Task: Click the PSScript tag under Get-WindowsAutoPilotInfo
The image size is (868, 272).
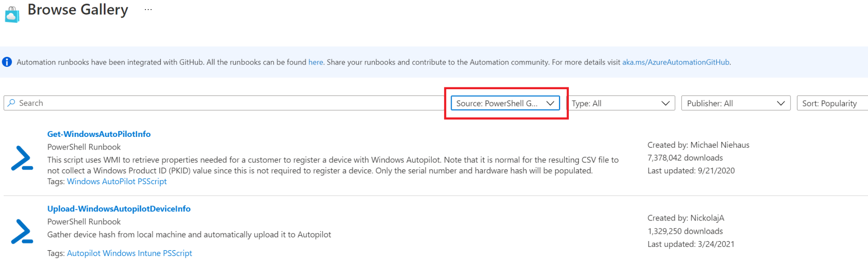Action: click(x=153, y=181)
